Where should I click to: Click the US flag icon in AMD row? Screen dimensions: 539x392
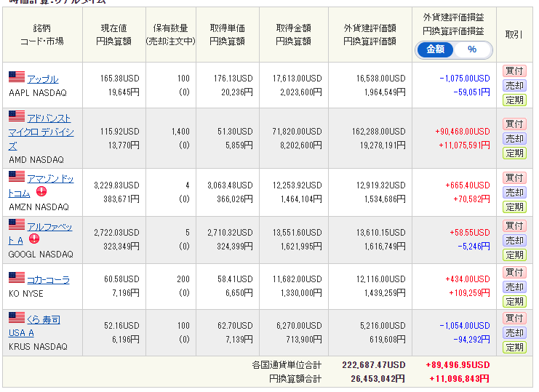click(17, 117)
